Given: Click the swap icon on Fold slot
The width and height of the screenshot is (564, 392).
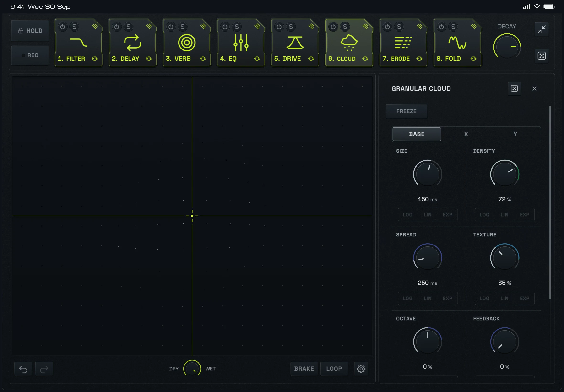Looking at the screenshot, I should (x=473, y=59).
